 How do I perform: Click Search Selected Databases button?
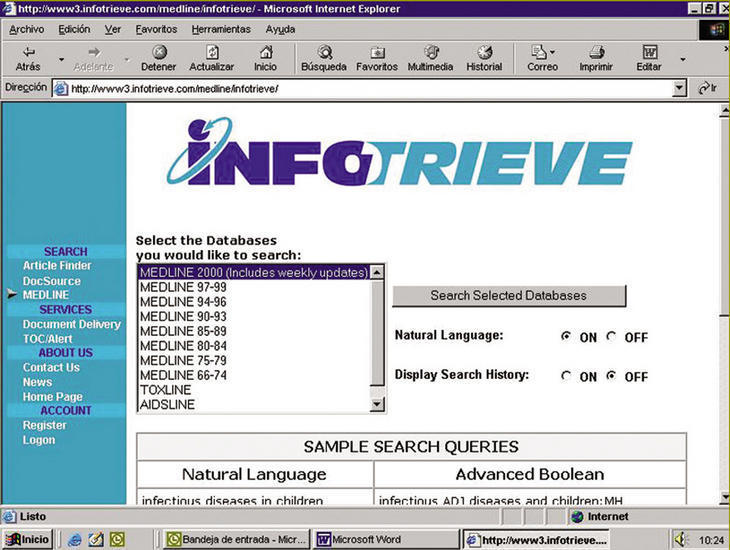click(x=508, y=296)
